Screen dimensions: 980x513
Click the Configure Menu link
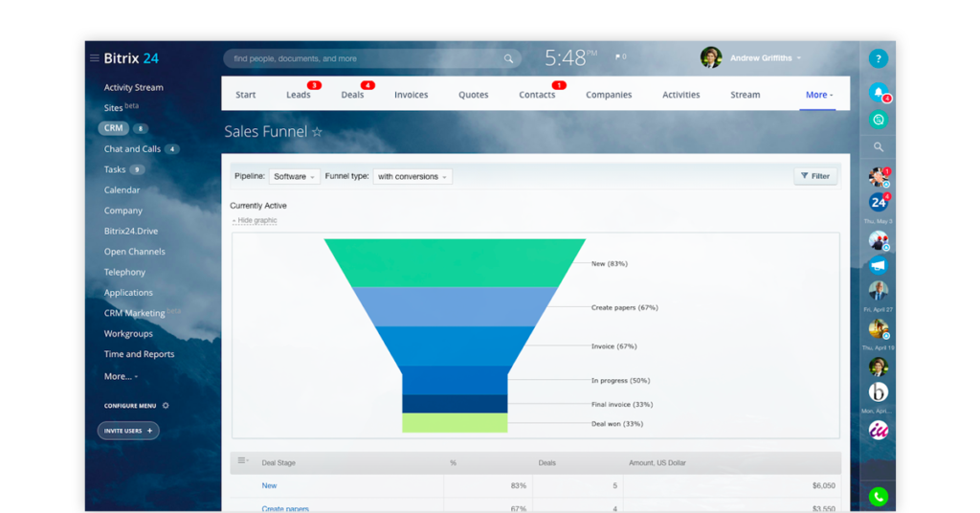pyautogui.click(x=130, y=406)
